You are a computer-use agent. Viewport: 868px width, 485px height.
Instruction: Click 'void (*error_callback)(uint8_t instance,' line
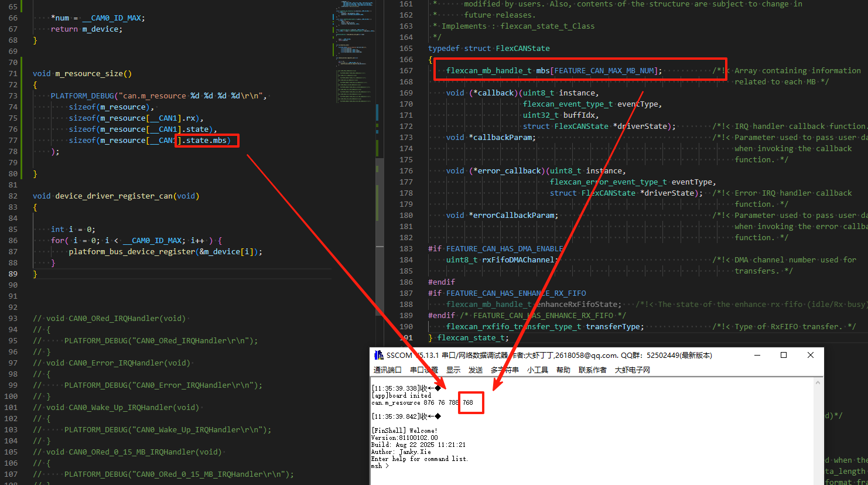536,170
